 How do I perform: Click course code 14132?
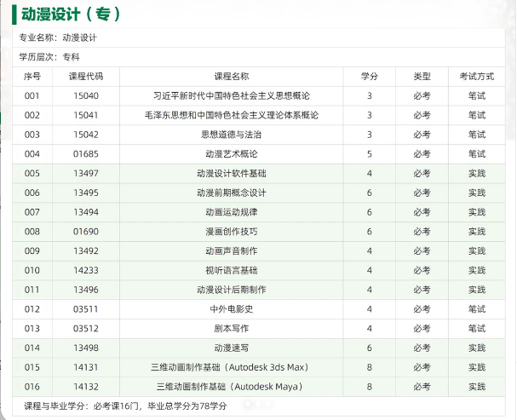[86, 387]
